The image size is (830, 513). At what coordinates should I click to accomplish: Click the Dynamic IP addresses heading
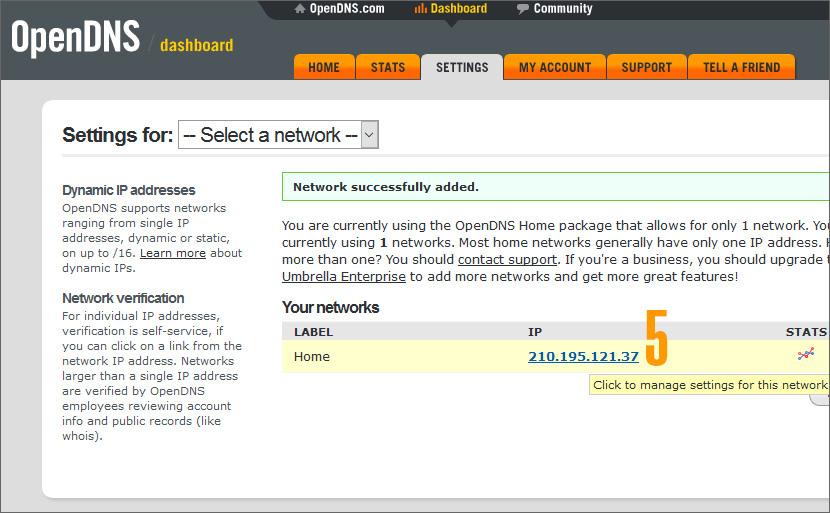(x=129, y=190)
